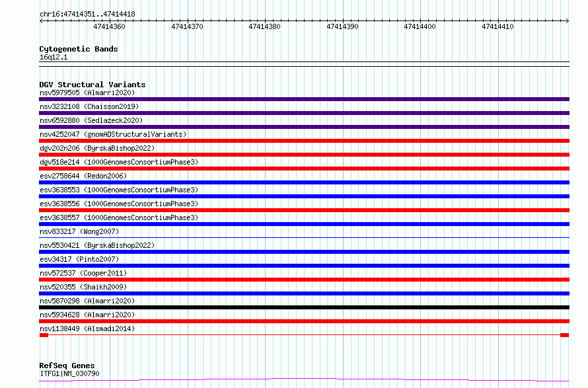Click the right red block of nsv1138449
Image resolution: width=588 pixels, height=388 pixels.
coord(565,335)
